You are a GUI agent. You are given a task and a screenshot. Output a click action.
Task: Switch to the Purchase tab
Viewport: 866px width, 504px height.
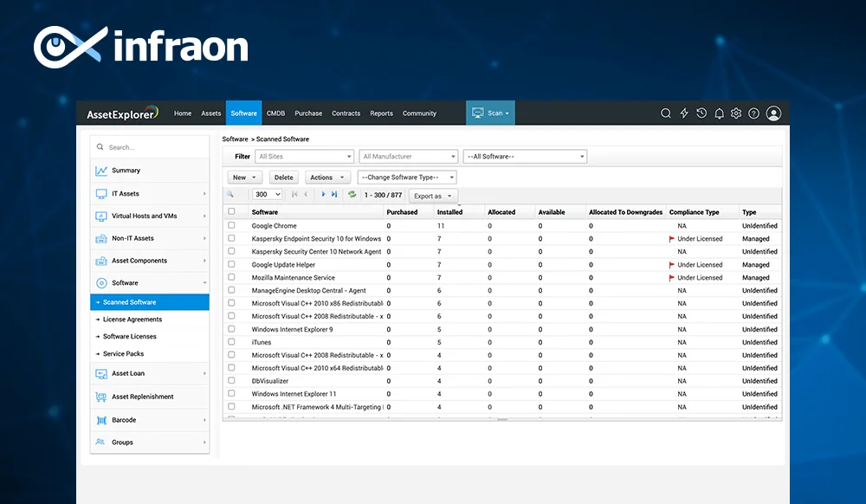308,113
